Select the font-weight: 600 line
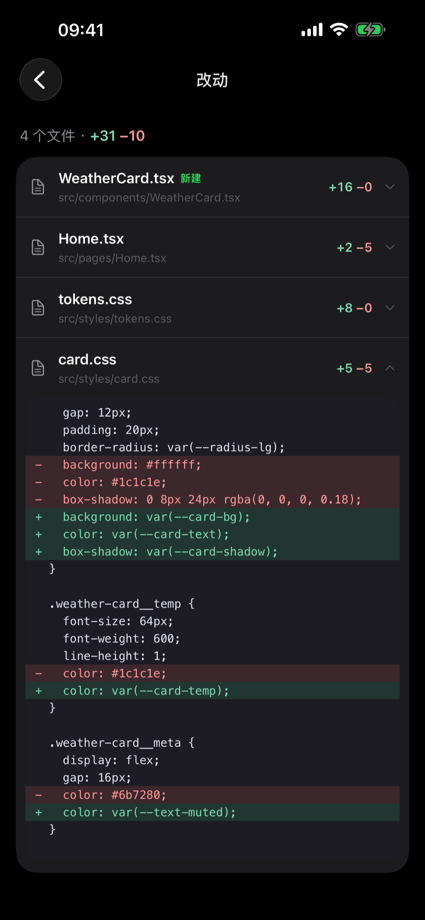425x920 pixels. (212, 638)
